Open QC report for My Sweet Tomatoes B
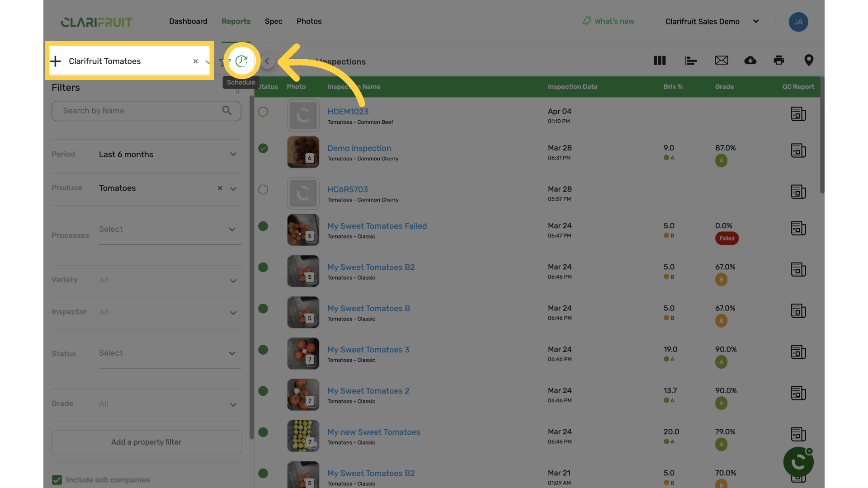Image resolution: width=868 pixels, height=488 pixels. (x=798, y=311)
